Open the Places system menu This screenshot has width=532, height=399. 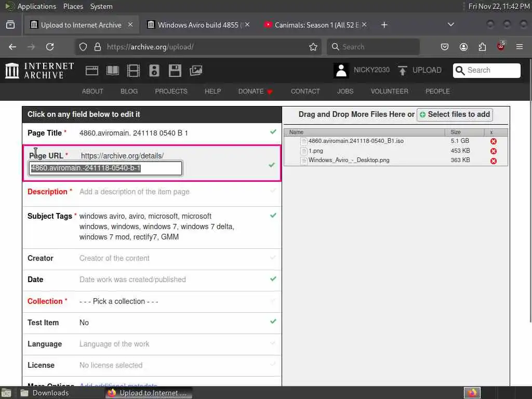pyautogui.click(x=73, y=6)
